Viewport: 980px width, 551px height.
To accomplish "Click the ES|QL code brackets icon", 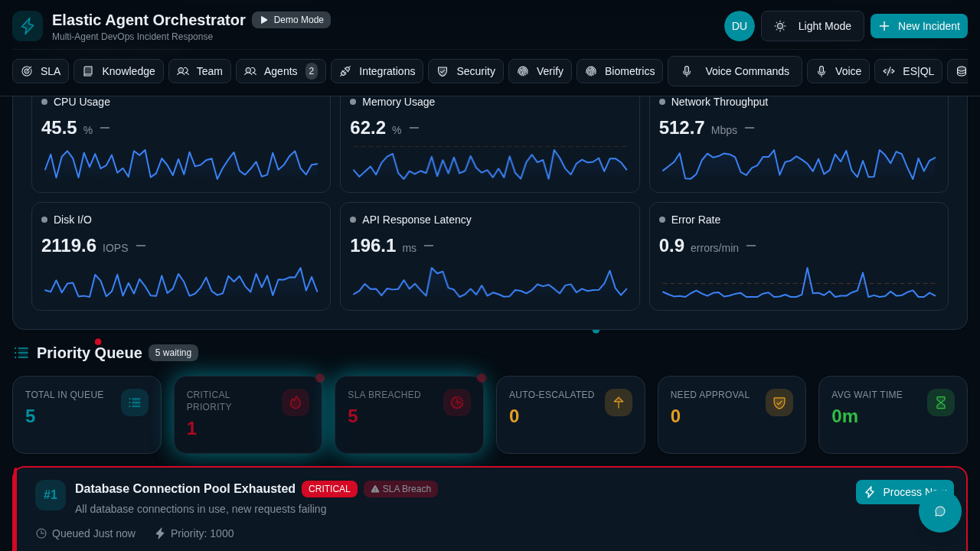I will [889, 71].
